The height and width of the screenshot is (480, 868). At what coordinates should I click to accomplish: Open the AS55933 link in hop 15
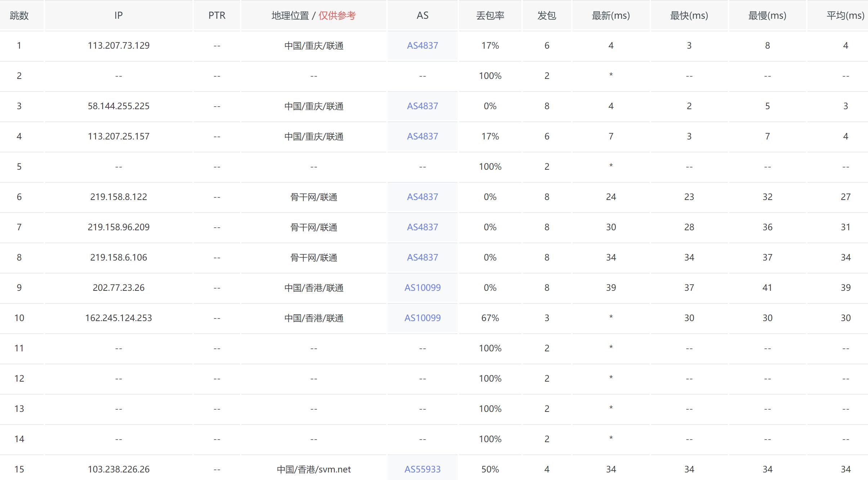(x=422, y=469)
